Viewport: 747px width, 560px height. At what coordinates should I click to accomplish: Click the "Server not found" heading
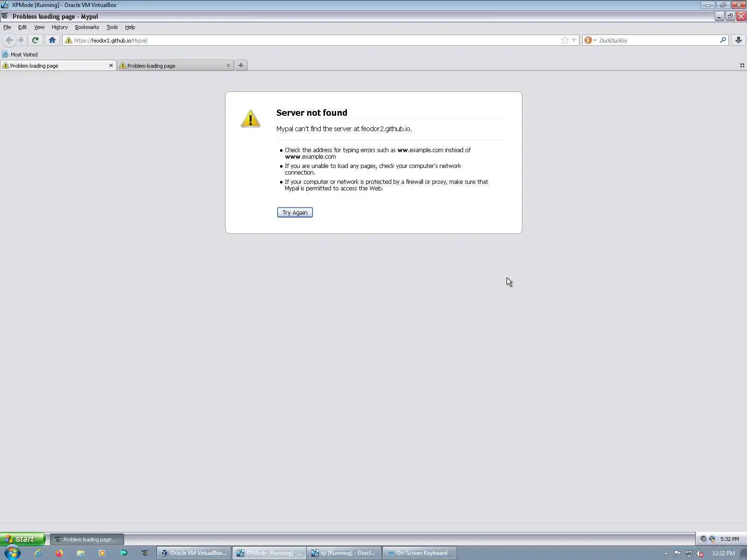pos(312,112)
